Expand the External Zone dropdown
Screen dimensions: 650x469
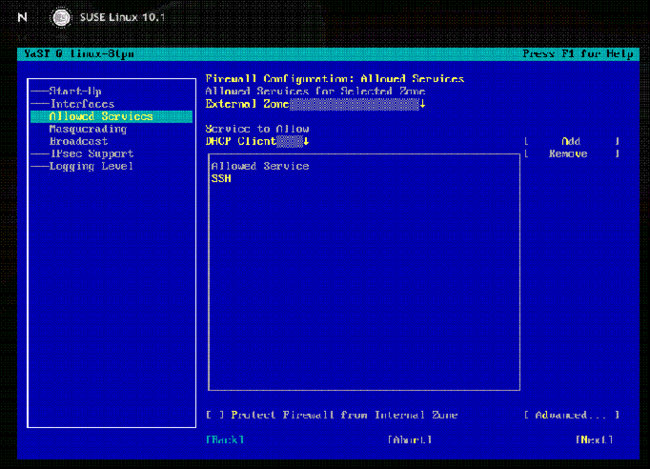[315, 104]
